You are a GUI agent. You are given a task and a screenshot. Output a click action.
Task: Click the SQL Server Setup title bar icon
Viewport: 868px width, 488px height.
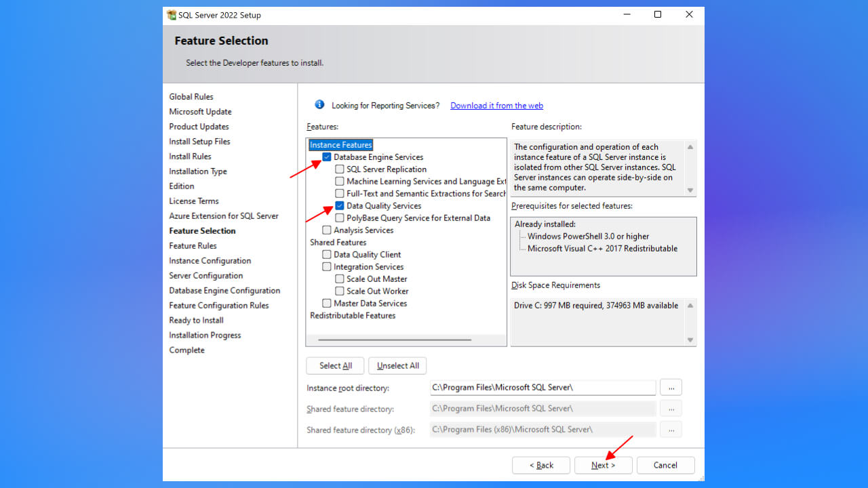pos(172,15)
